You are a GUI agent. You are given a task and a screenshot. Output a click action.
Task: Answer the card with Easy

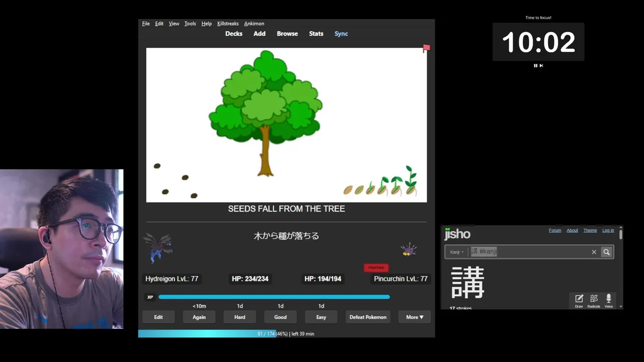pyautogui.click(x=321, y=317)
